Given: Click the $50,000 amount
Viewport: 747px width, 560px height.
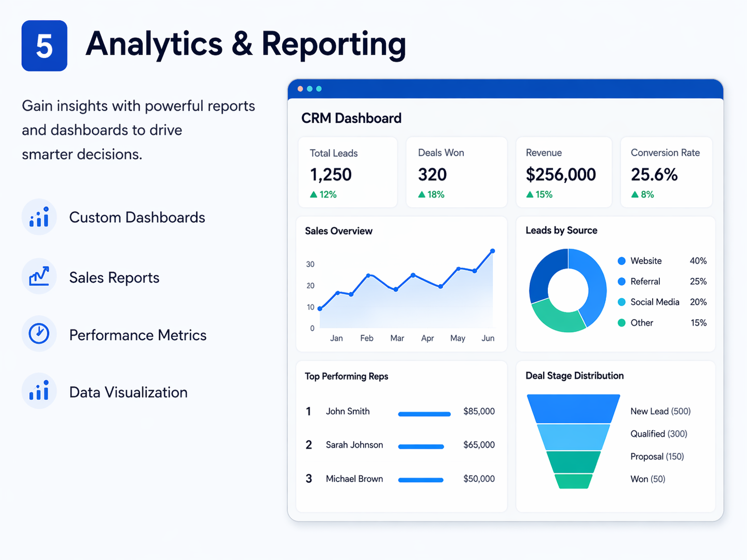Looking at the screenshot, I should 479,479.
